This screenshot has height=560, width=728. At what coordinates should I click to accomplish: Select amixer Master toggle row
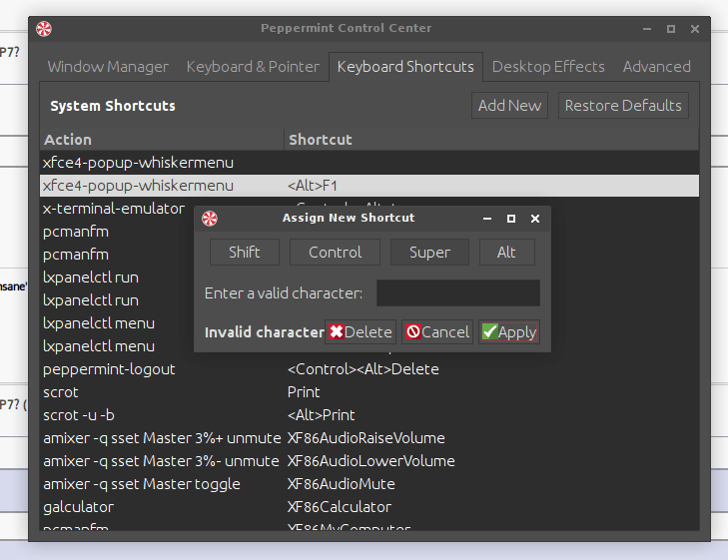pyautogui.click(x=369, y=484)
